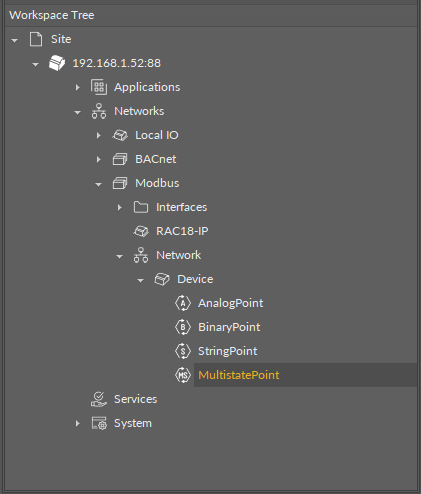Click the System gear window icon
This screenshot has height=494, width=421.
click(x=99, y=423)
